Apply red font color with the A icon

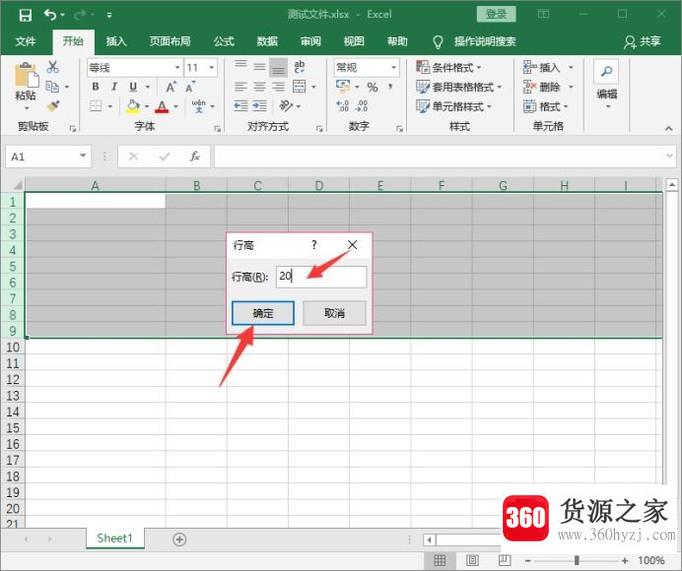pos(162,106)
